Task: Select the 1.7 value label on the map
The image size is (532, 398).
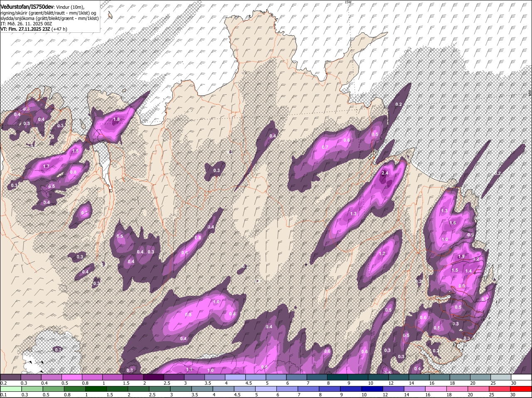Action: tap(46, 166)
